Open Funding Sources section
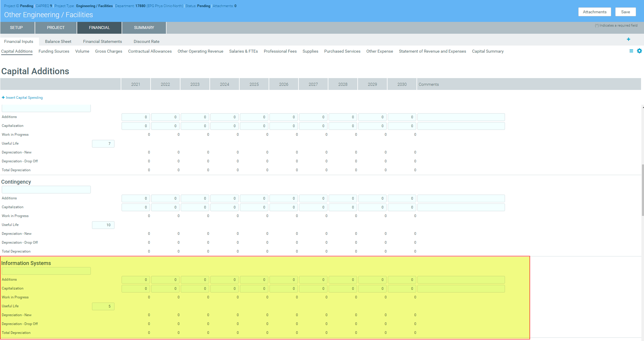Image resolution: width=644 pixels, height=341 pixels. click(x=54, y=51)
